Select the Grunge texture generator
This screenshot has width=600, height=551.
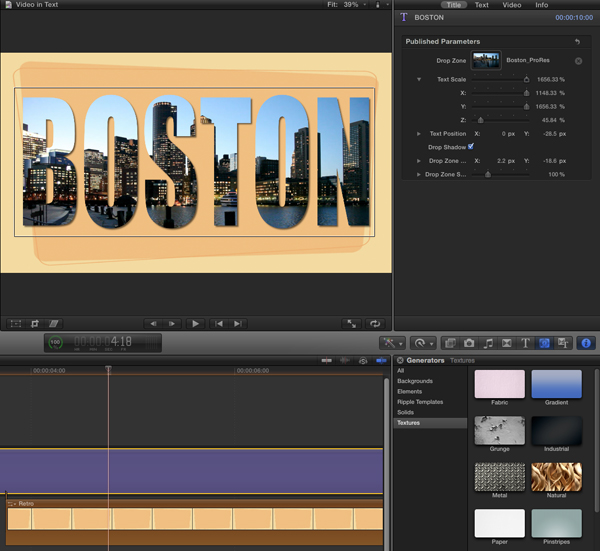499,430
